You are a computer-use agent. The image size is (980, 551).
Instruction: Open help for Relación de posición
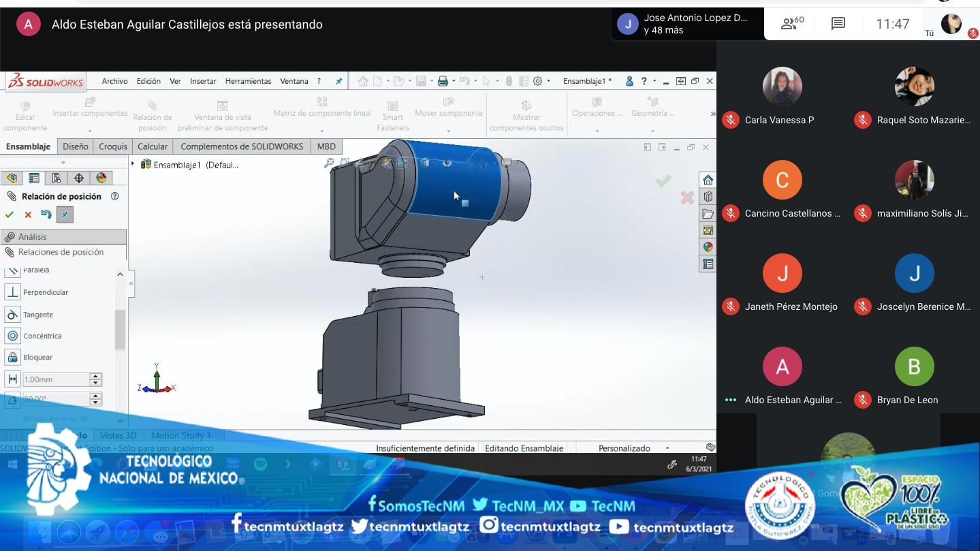[114, 196]
